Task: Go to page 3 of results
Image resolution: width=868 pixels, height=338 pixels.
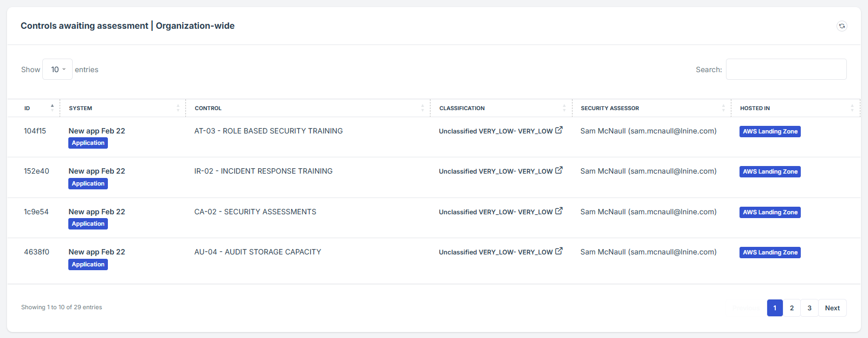Action: 809,308
